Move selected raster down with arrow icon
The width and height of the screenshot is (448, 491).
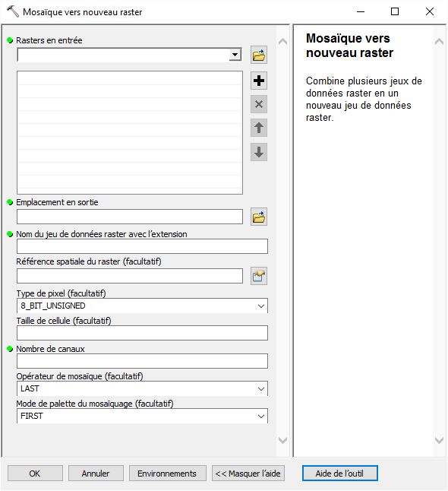click(259, 152)
